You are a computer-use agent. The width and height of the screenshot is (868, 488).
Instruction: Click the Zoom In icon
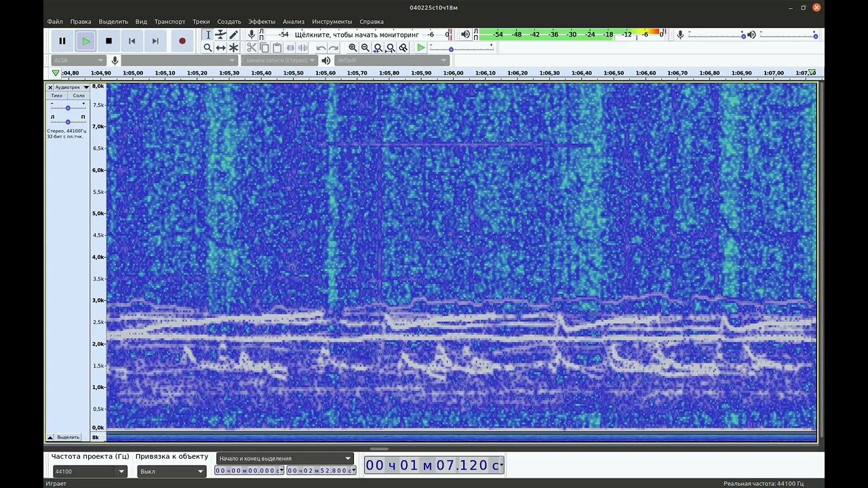pos(353,47)
